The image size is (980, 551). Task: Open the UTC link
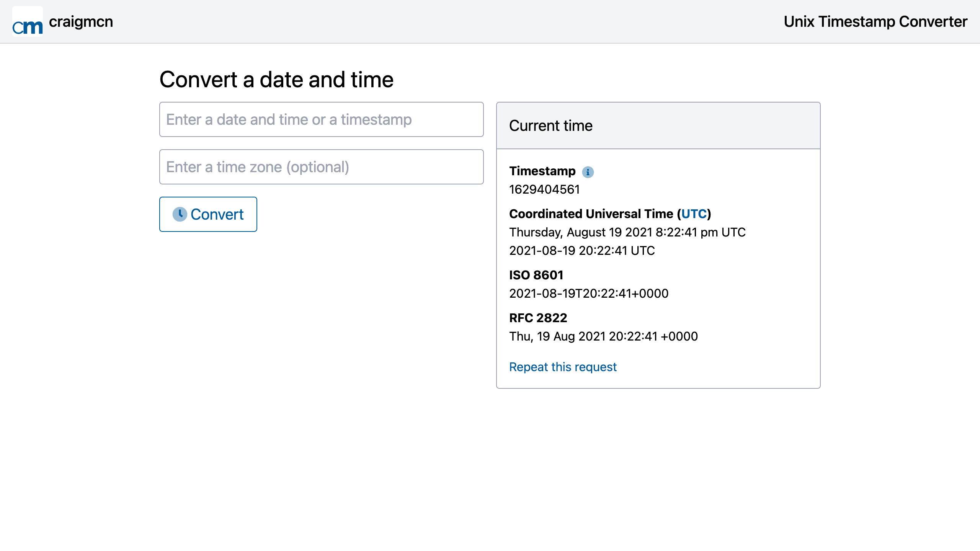[x=694, y=214]
